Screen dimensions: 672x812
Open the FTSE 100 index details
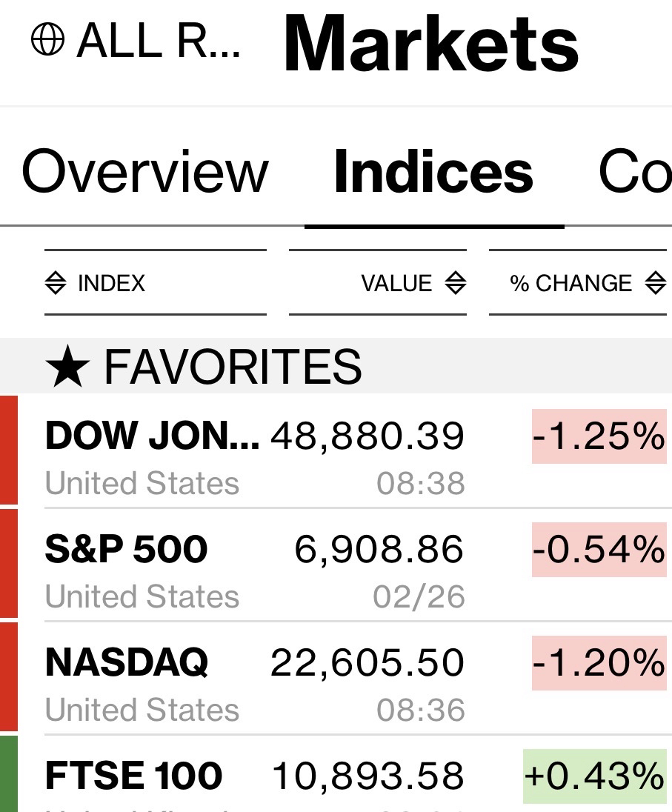click(x=133, y=776)
